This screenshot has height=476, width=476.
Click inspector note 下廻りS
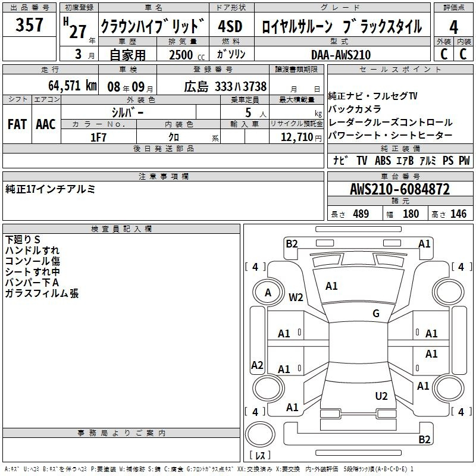click(23, 240)
